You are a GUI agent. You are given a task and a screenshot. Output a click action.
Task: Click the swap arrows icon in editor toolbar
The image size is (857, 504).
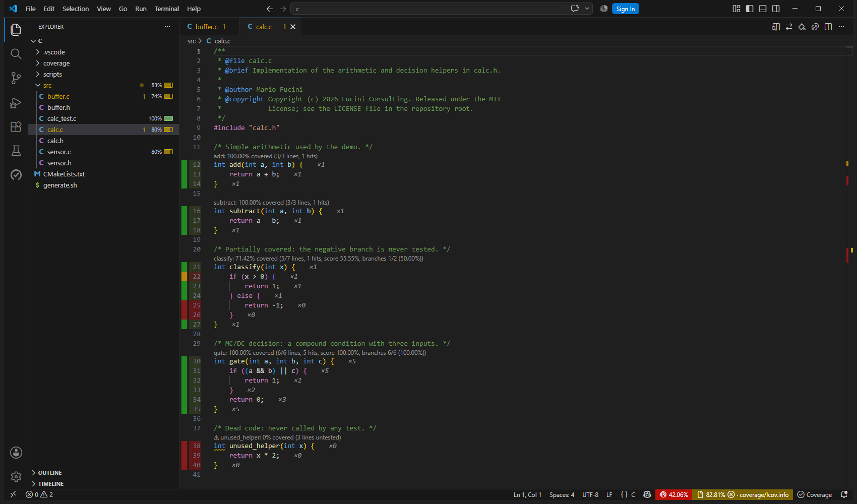[x=789, y=27]
